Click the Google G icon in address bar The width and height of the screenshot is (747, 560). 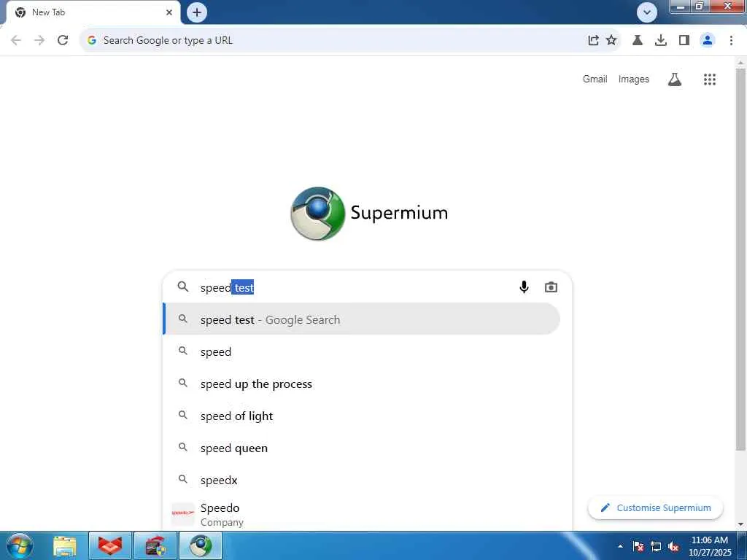[92, 41]
